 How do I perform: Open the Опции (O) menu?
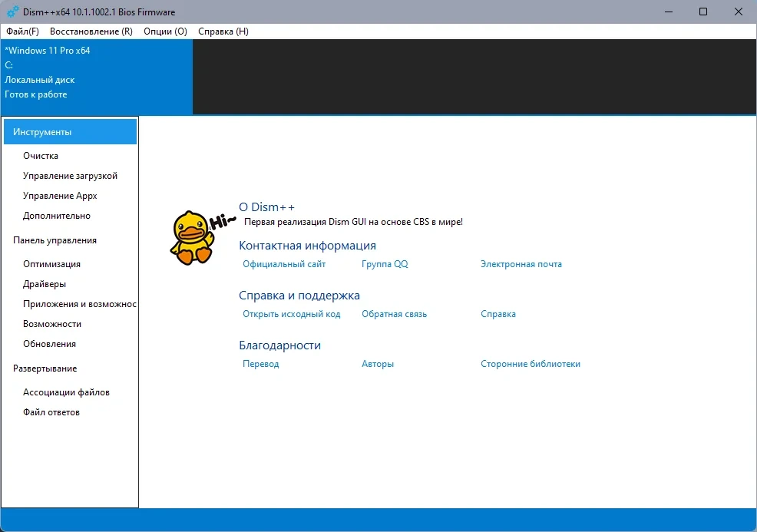(x=165, y=31)
